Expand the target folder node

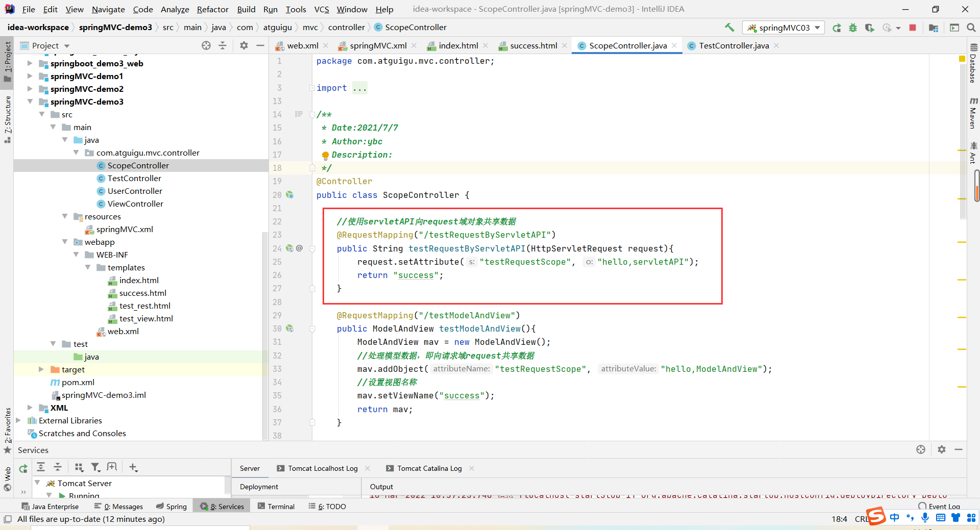[41, 369]
